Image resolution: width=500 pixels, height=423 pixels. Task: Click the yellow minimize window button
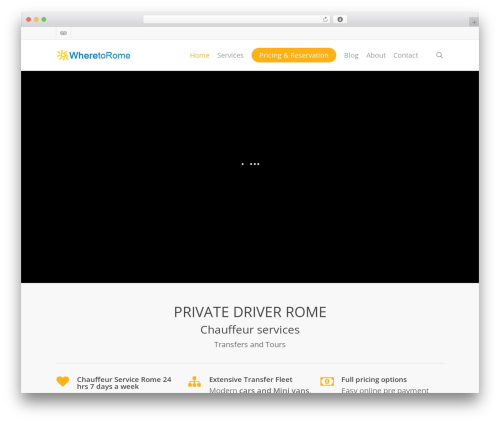[36, 19]
